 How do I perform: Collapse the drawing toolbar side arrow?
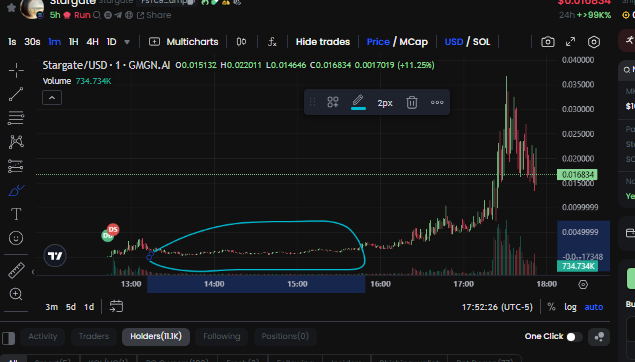click(33, 272)
